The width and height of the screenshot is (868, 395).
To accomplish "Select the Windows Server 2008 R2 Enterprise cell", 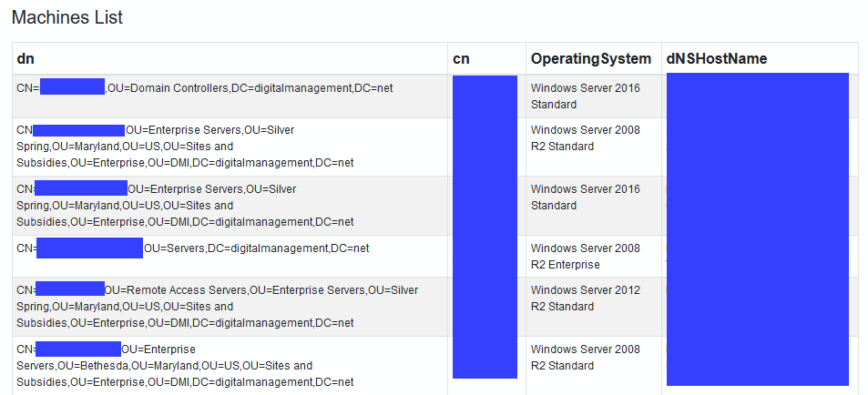I will coord(586,257).
